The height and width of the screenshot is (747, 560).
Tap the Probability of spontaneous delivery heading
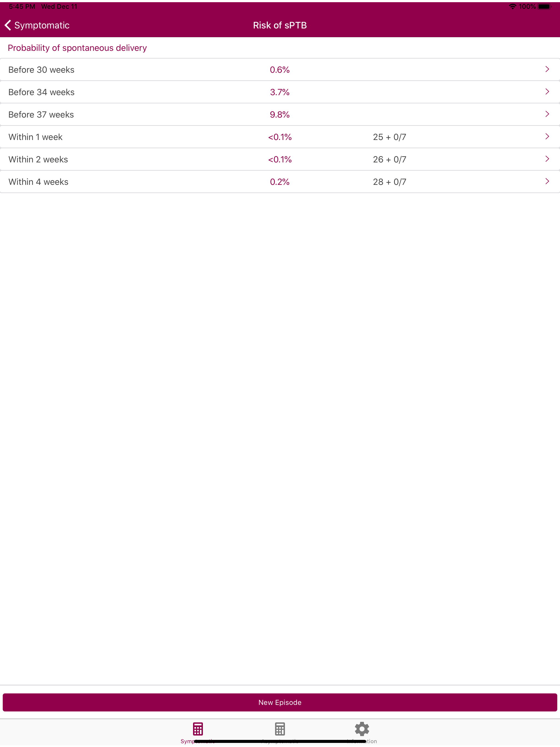[x=77, y=48]
